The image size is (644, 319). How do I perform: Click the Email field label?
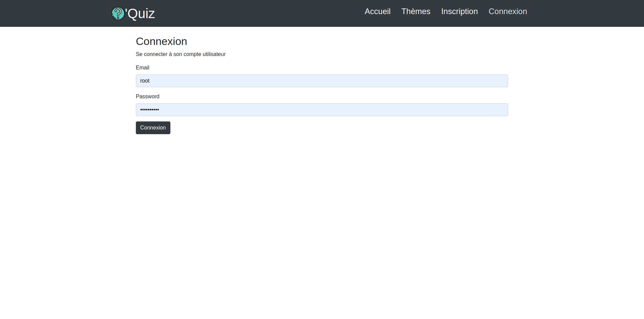[x=142, y=67]
